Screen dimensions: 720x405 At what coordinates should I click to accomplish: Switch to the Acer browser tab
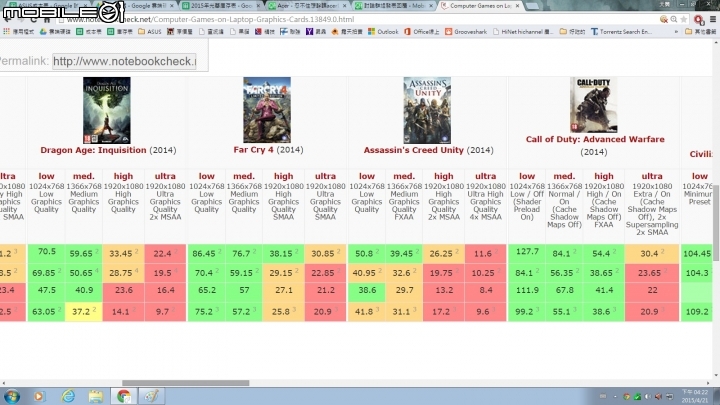pyautogui.click(x=307, y=6)
